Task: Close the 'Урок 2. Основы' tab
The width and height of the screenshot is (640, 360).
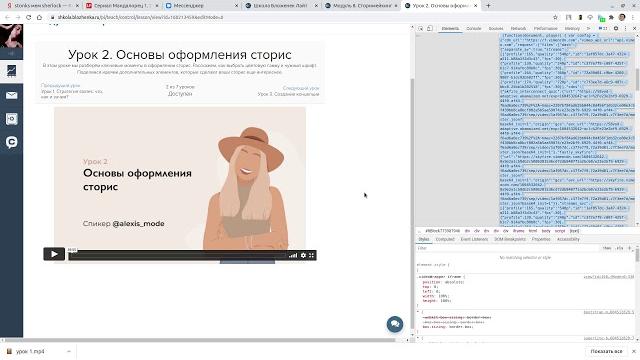Action: [x=476, y=6]
